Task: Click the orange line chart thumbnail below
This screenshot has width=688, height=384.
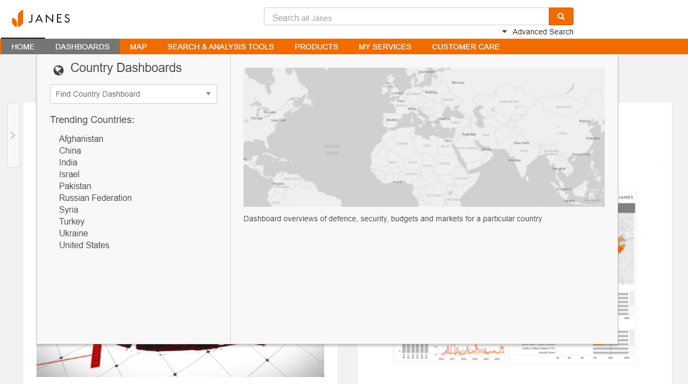Action: (x=473, y=352)
